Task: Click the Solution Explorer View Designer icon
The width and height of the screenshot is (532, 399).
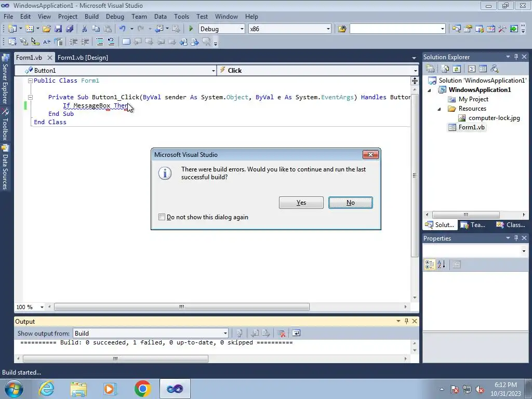Action: 483,69
